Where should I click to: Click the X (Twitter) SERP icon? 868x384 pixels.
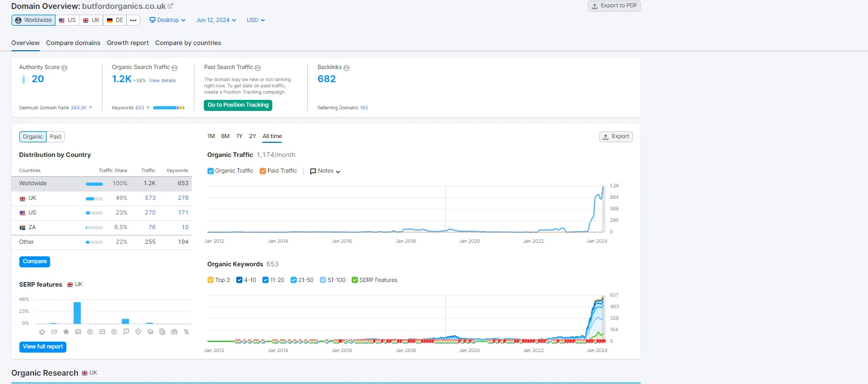click(186, 332)
